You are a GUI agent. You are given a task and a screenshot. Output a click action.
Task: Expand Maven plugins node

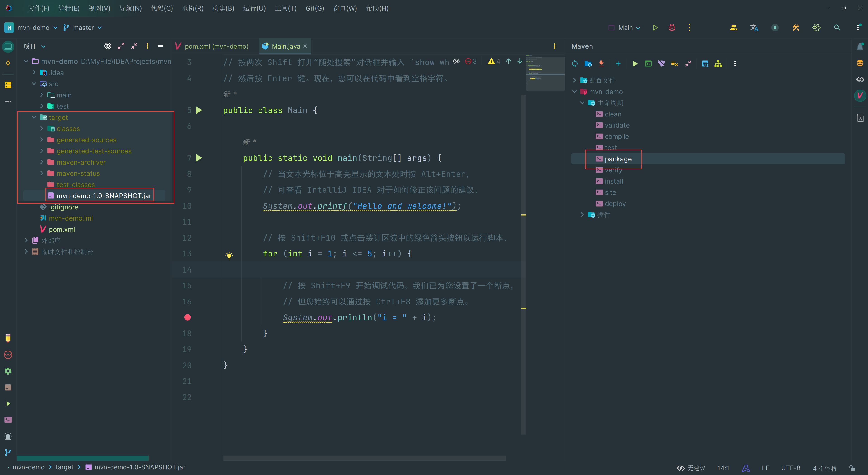point(582,215)
